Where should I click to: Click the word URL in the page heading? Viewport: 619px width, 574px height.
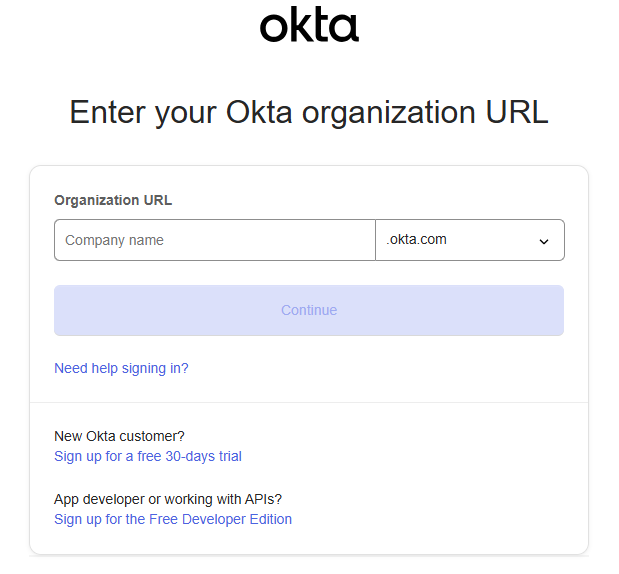tap(517, 113)
